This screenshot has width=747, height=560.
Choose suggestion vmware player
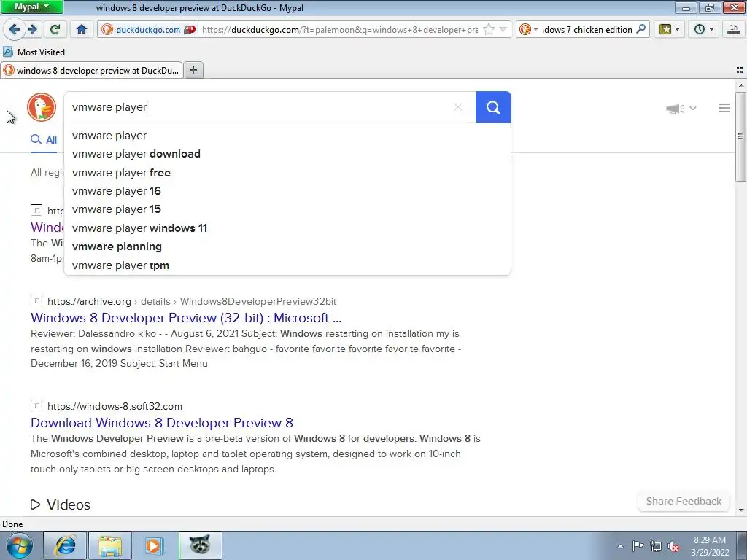(x=287, y=135)
